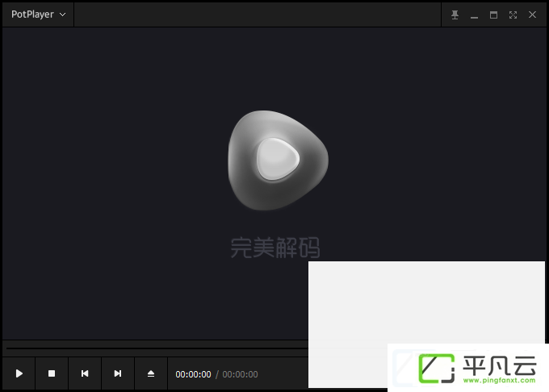Switch the player to fullscreen mode
This screenshot has height=392, width=549.
(x=513, y=15)
